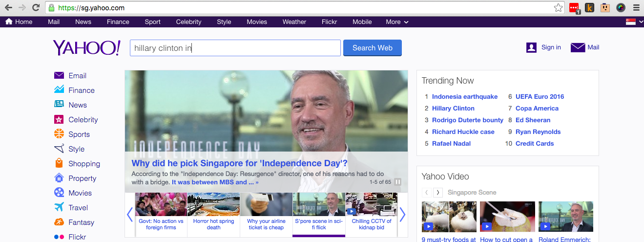Open the Independence Day Singapore headline
Screen dimensions: 644x242
point(240,163)
